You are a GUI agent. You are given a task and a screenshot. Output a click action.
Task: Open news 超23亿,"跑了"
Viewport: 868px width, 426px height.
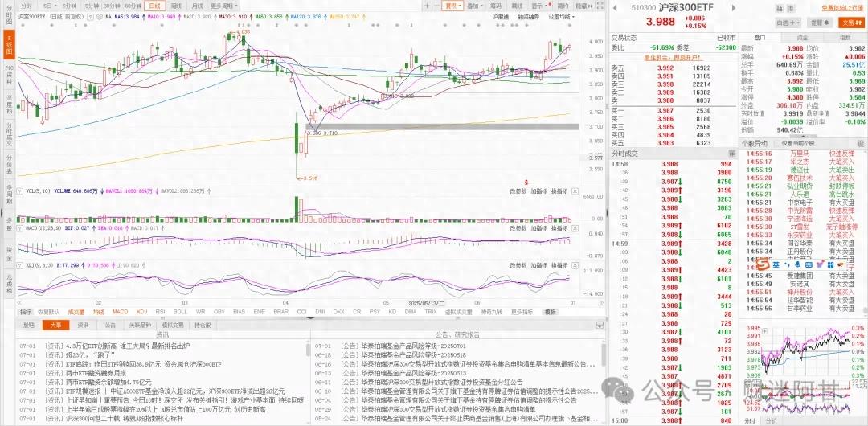point(90,354)
